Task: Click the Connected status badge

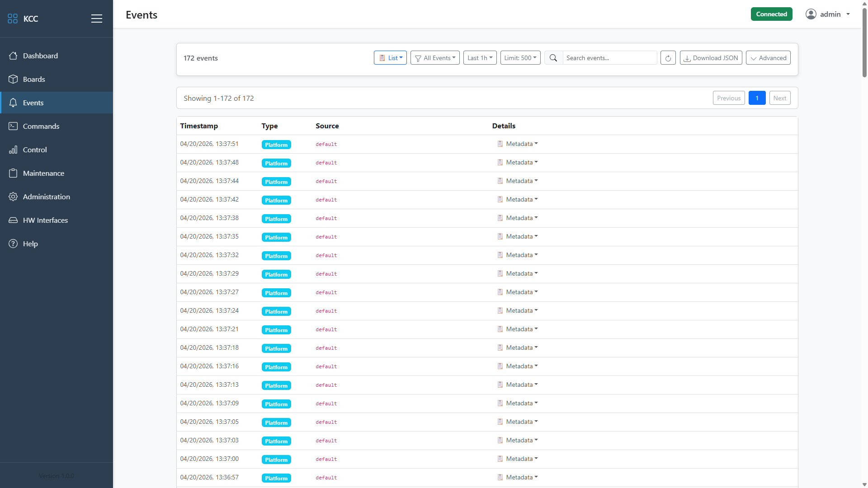Action: click(x=771, y=14)
